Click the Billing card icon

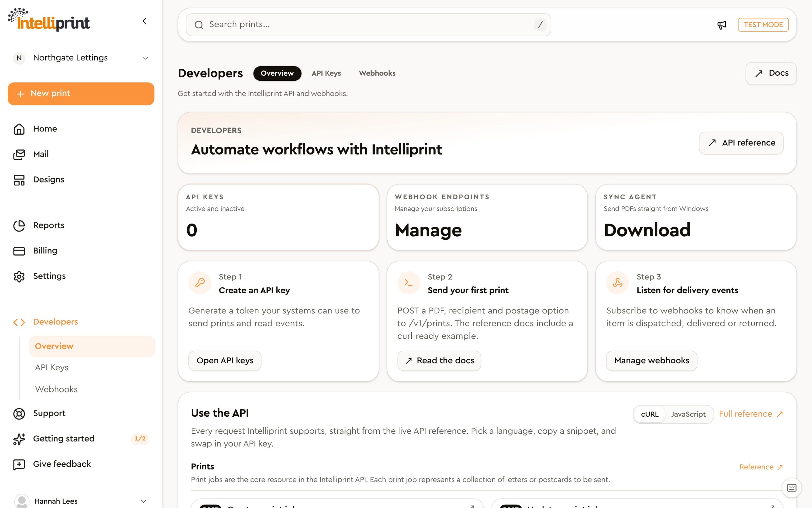pos(19,251)
